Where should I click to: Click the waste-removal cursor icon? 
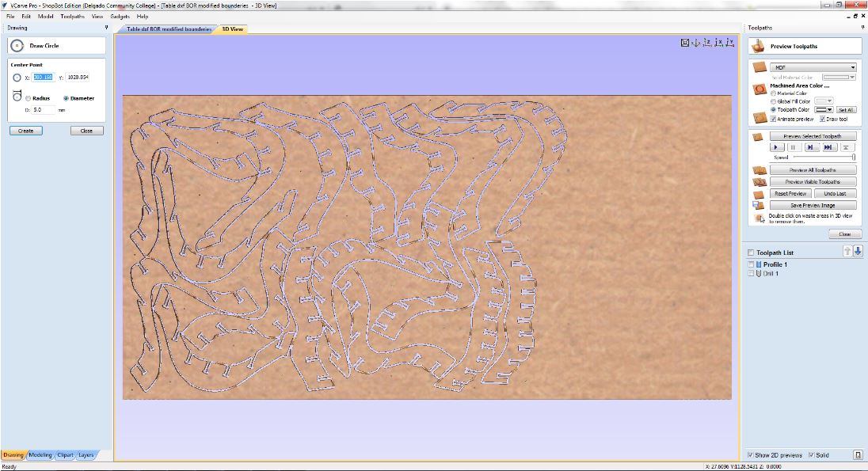[759, 218]
